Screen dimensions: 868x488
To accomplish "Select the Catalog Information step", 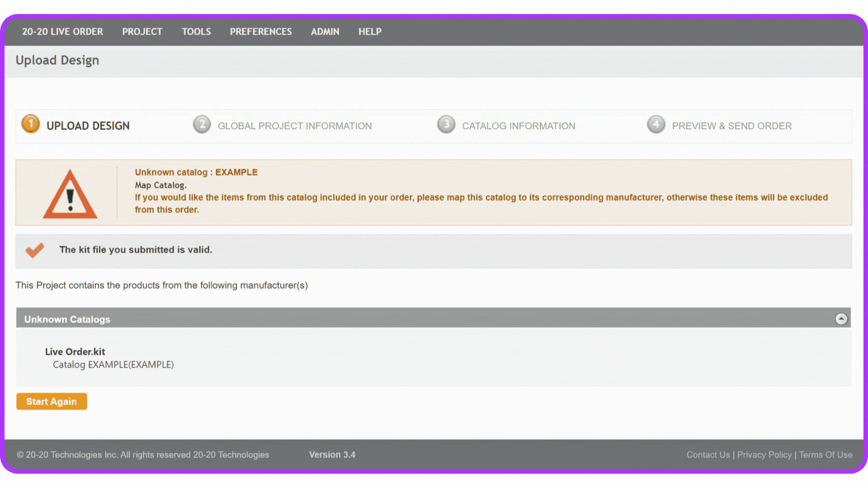I will pos(519,126).
